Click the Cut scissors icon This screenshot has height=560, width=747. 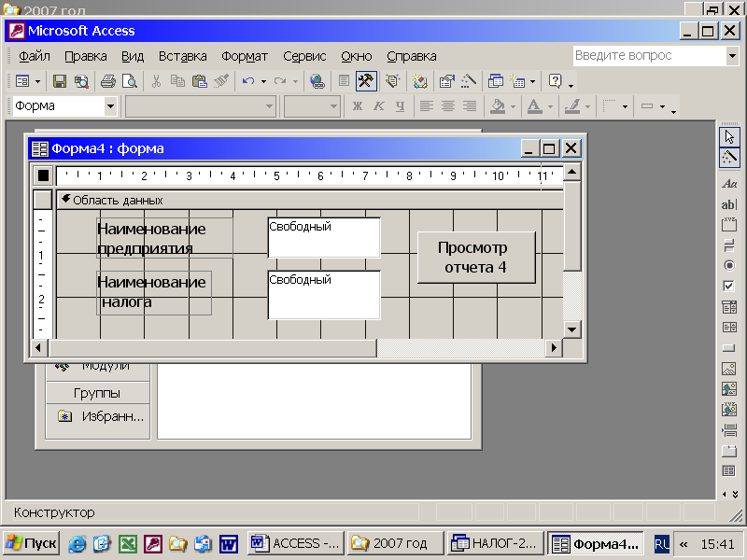[156, 81]
